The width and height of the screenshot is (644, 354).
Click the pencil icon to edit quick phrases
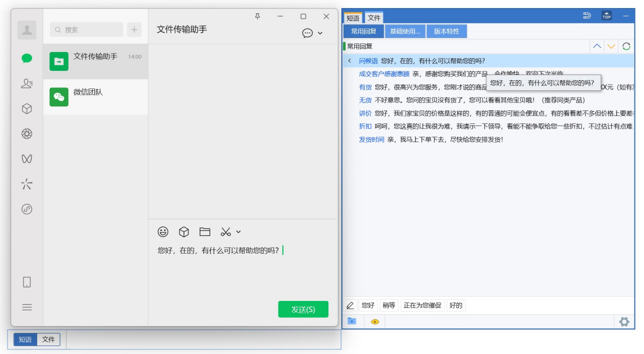pos(351,305)
